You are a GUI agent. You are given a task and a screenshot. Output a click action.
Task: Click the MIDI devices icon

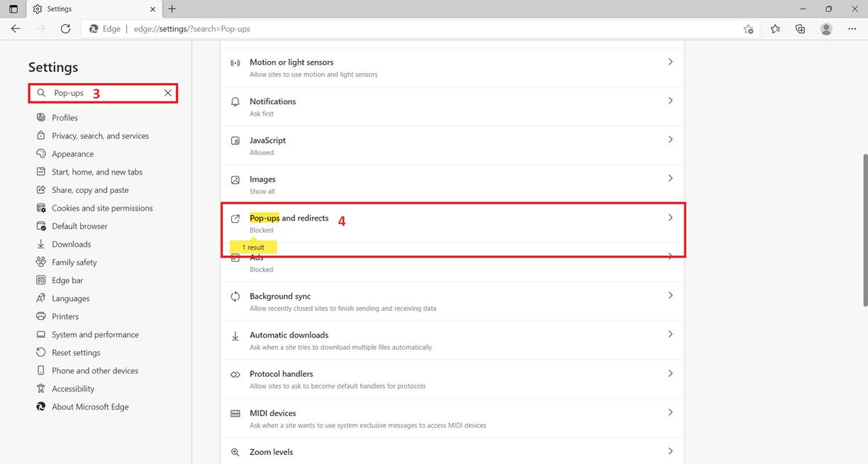coord(235,414)
